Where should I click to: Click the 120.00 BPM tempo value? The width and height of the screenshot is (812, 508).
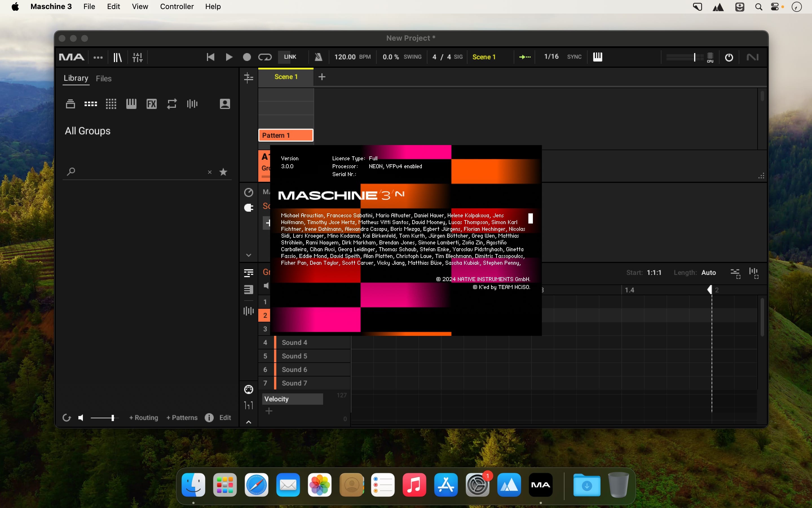coord(345,57)
